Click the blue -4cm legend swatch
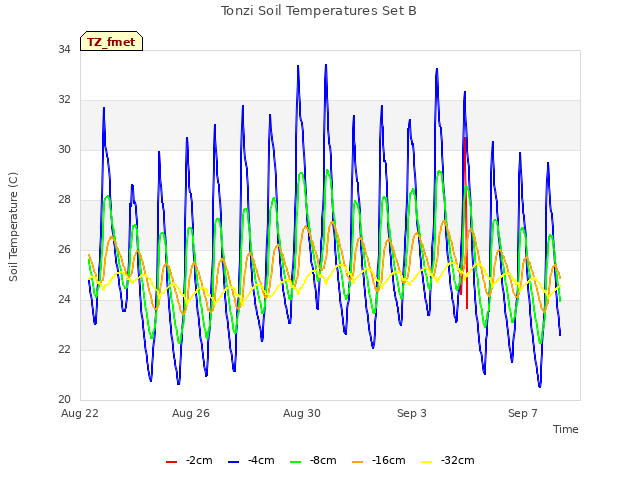Image resolution: width=640 pixels, height=480 pixels. coord(233,462)
